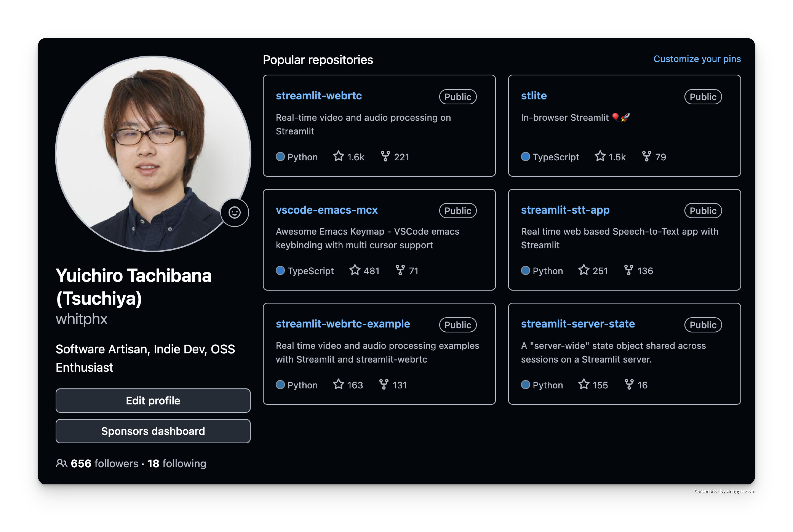The width and height of the screenshot is (793, 532).
Task: Open streamlit-server-state repository link
Action: point(578,324)
